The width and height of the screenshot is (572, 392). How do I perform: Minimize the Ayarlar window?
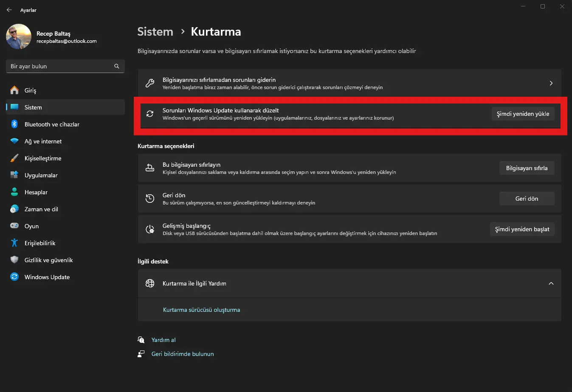pyautogui.click(x=523, y=6)
